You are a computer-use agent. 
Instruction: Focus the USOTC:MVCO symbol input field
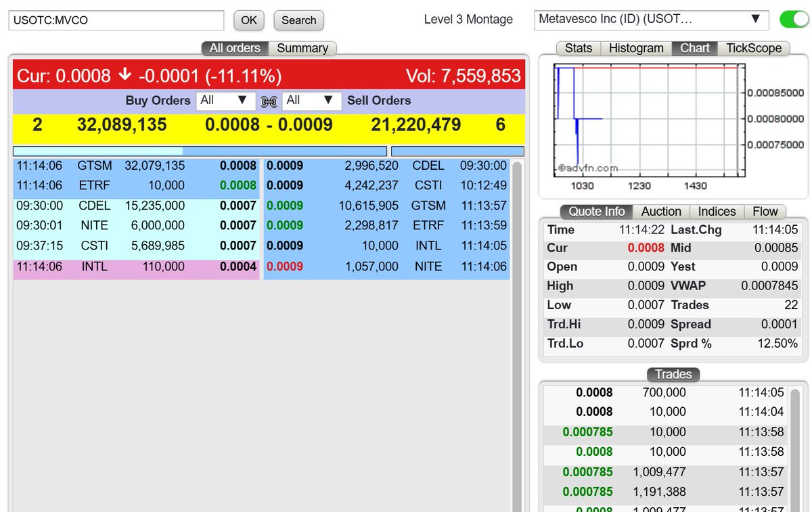tap(116, 20)
